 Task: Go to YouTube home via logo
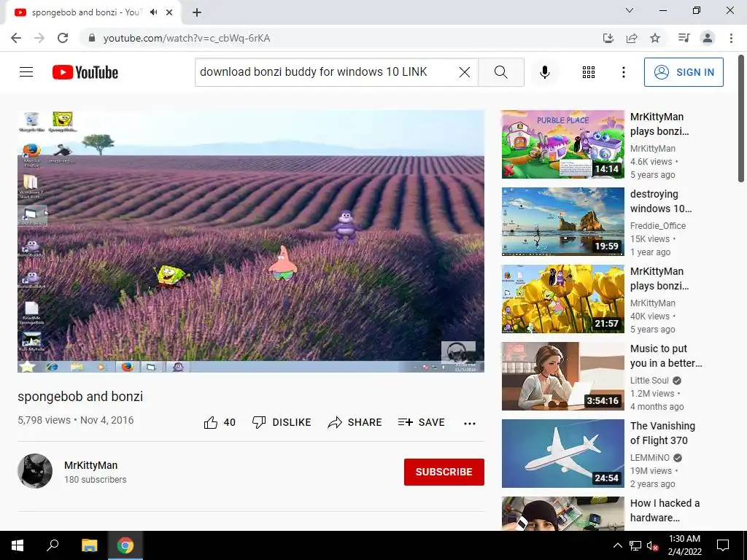pos(85,72)
